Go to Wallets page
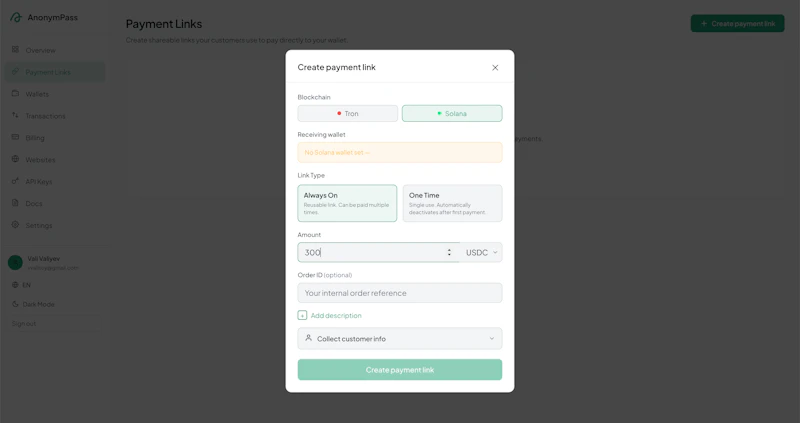The height and width of the screenshot is (423, 800). (x=55, y=94)
